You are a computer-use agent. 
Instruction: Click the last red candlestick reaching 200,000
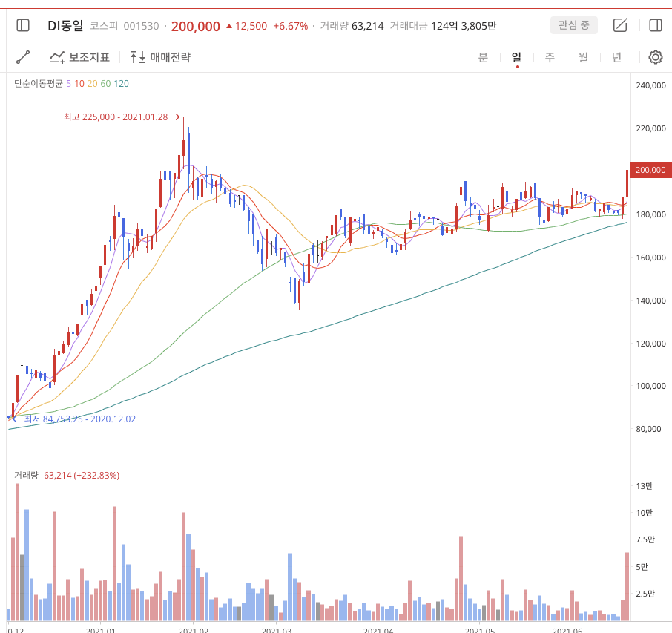pyautogui.click(x=627, y=186)
